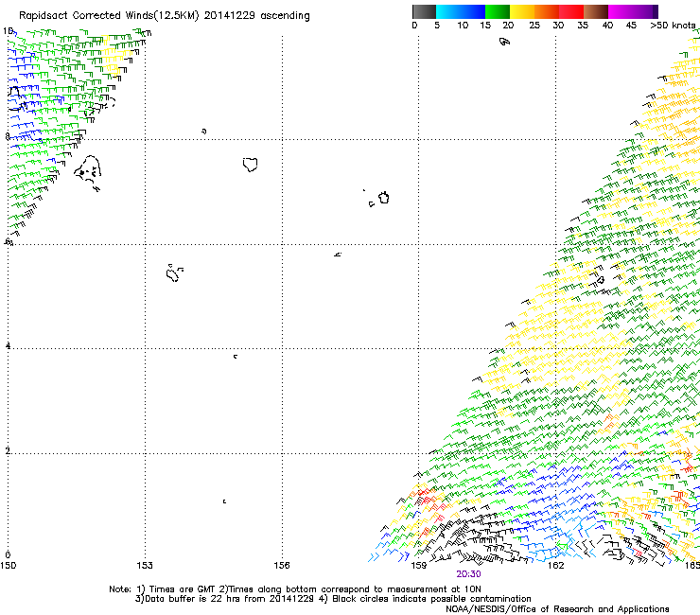This screenshot has height=615, width=700.
Task: Click the chart title 'Rapidscat Corrected Winds(12.5KM)'
Action: point(109,16)
